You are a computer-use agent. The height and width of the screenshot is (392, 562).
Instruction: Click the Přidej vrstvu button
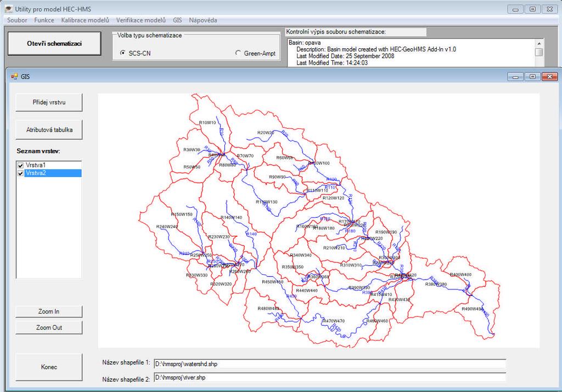pyautogui.click(x=49, y=103)
